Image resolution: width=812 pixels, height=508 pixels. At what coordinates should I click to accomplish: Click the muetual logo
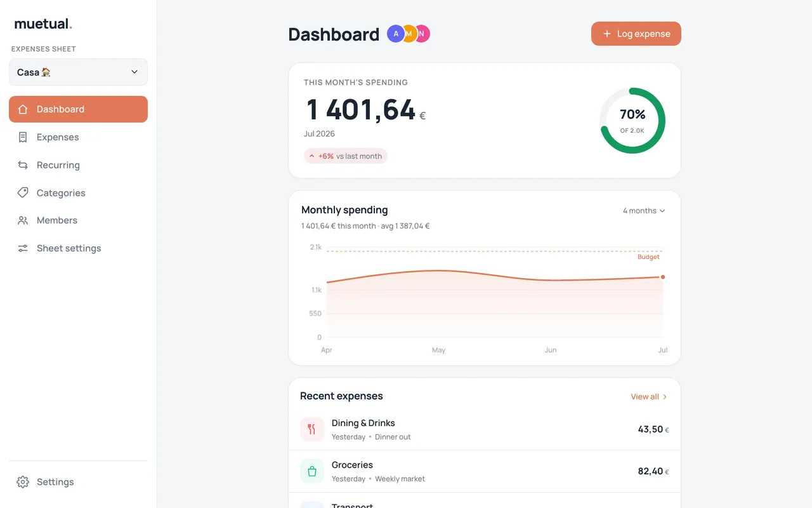(x=43, y=24)
